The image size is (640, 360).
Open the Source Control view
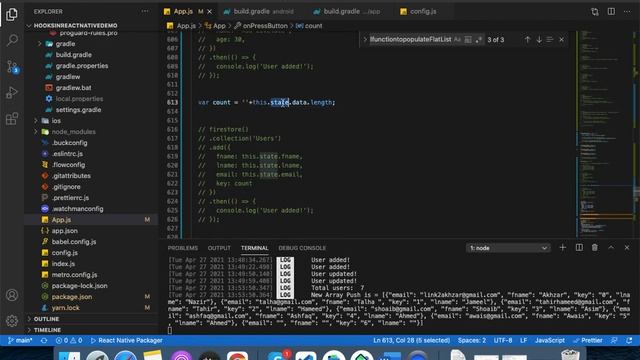(x=12, y=67)
